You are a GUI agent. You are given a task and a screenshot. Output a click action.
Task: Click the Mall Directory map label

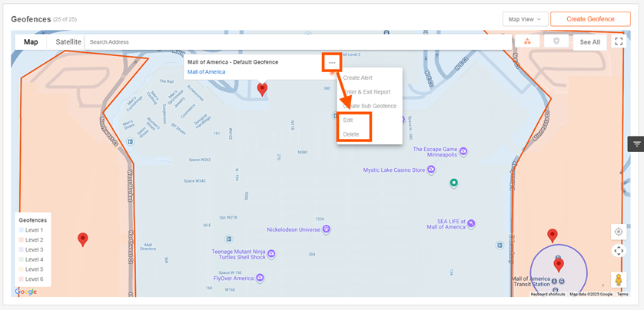(x=148, y=246)
